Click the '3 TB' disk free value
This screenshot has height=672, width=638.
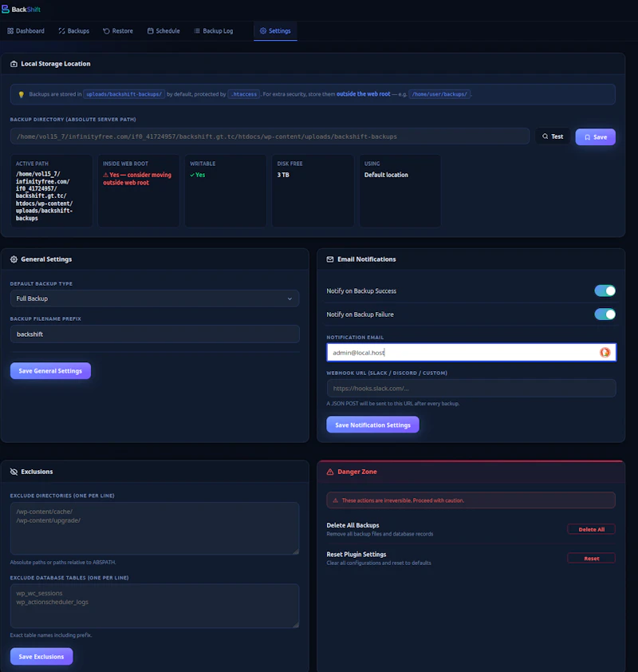[x=283, y=175]
